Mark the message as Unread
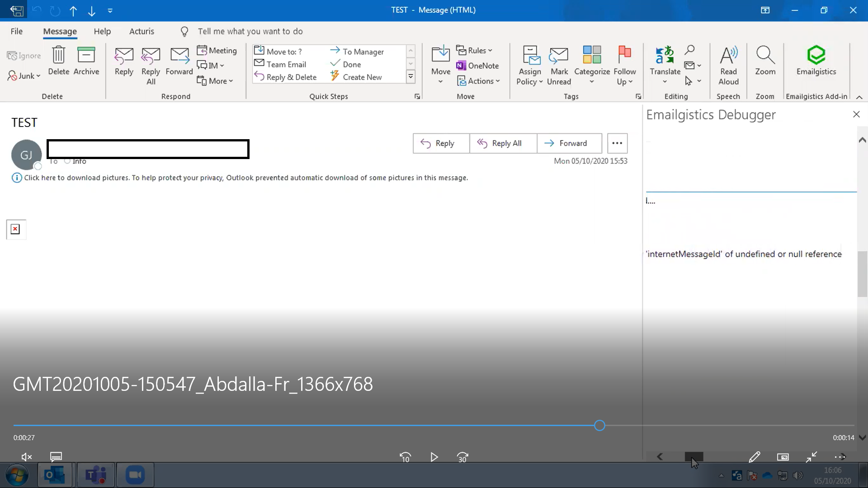 (559, 66)
